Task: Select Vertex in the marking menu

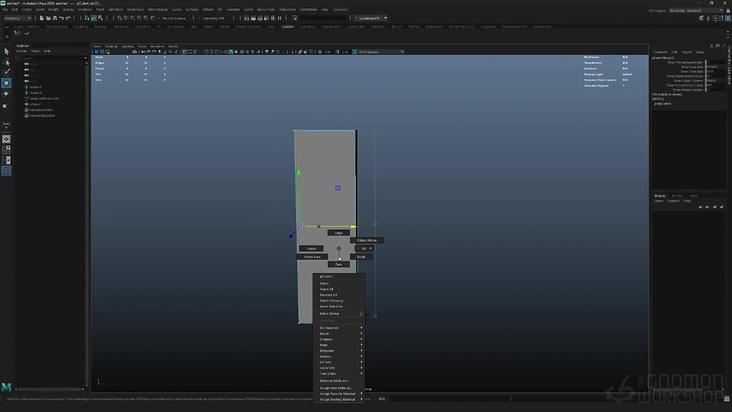Action: coord(310,248)
